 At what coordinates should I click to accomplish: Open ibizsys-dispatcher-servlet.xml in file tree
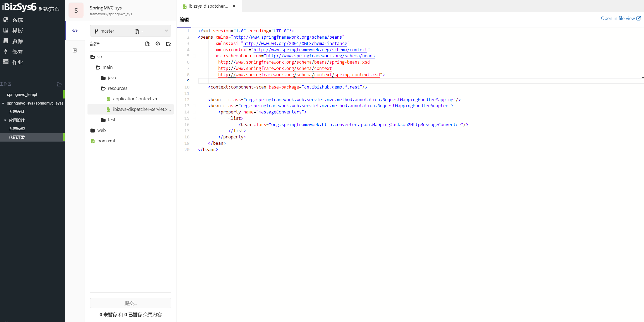131,109
